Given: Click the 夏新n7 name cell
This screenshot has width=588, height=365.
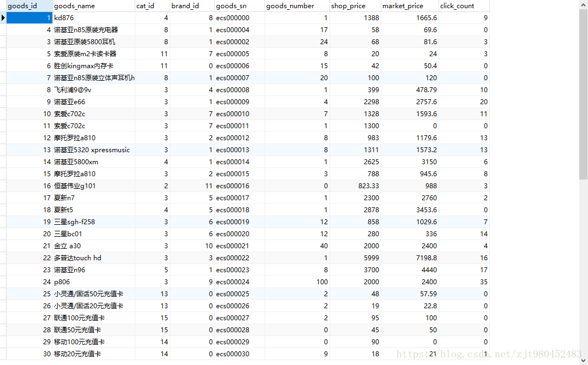Looking at the screenshot, I should click(x=94, y=198).
